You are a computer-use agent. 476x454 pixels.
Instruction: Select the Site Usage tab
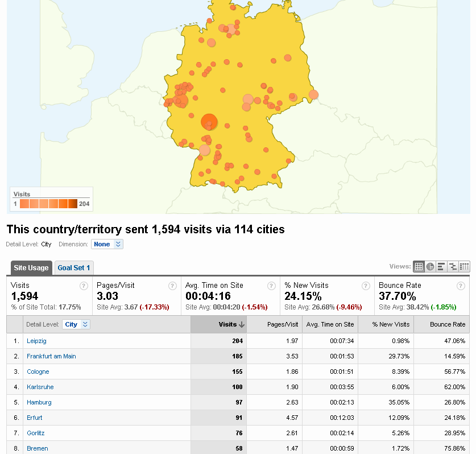(31, 268)
